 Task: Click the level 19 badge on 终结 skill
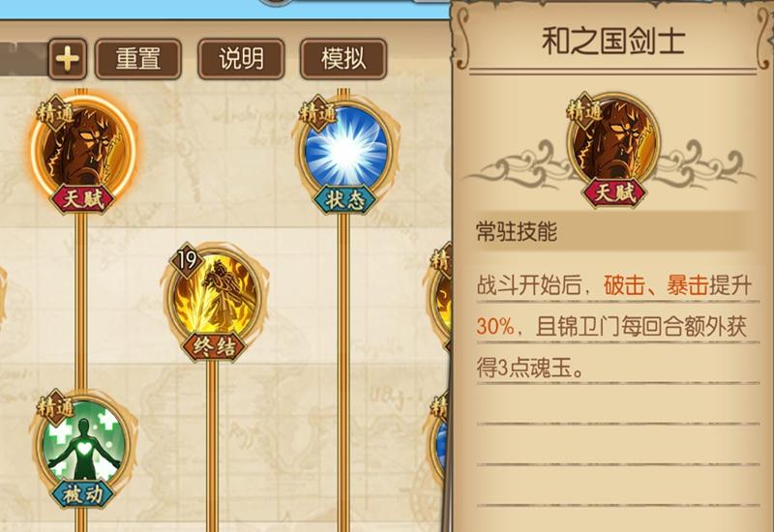click(x=187, y=259)
